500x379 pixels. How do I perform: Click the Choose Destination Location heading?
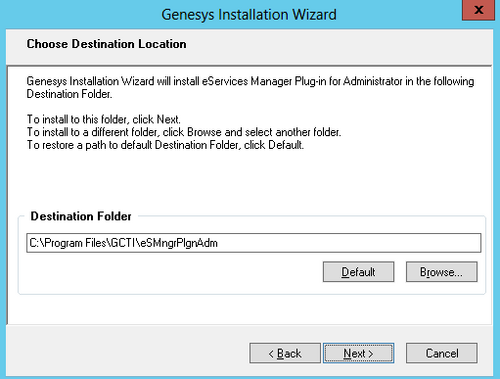tap(106, 44)
